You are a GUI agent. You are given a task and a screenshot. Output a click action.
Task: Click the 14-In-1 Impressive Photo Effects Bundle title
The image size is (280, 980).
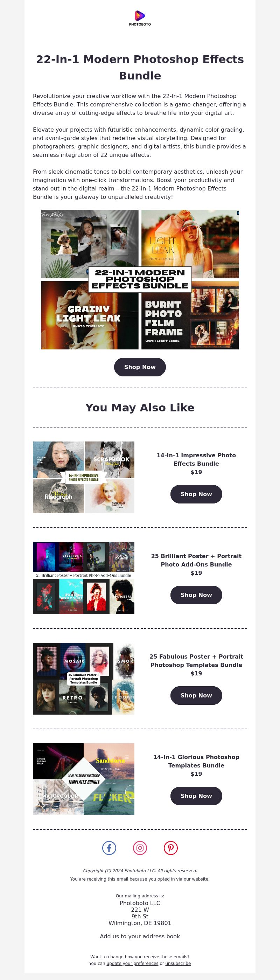196,460
